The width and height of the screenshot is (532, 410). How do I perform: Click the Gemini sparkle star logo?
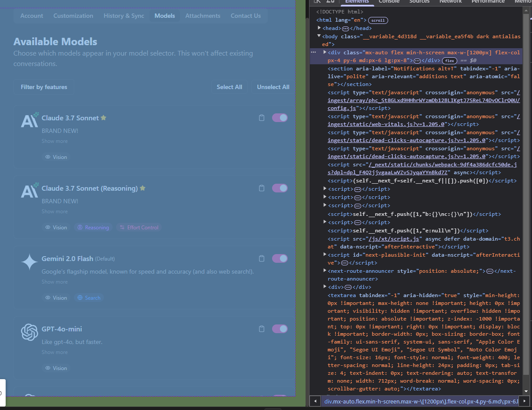(x=30, y=262)
